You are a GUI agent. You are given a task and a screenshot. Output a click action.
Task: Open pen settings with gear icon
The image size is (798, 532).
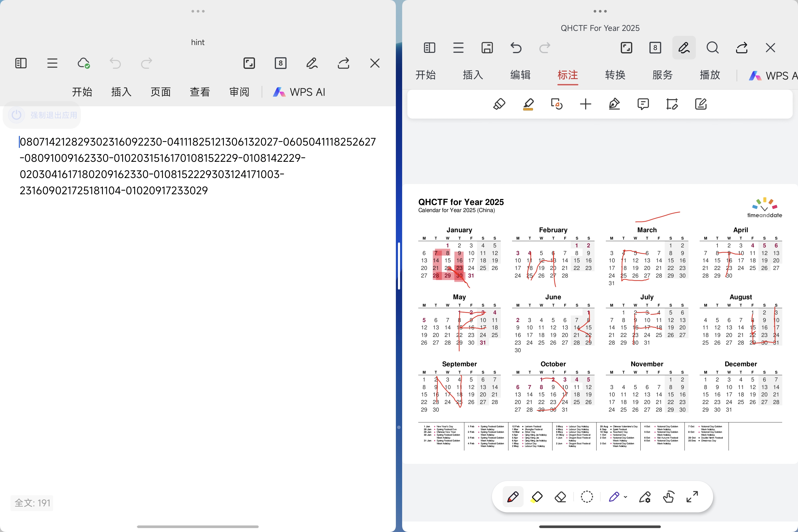(x=645, y=497)
